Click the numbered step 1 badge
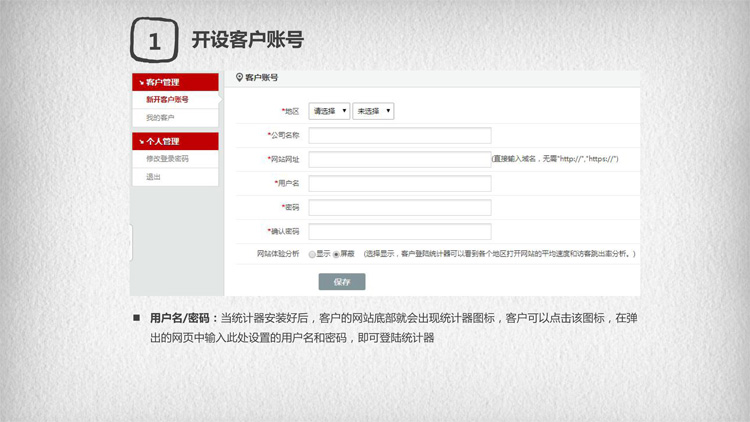Image resolution: width=750 pixels, height=422 pixels. [154, 41]
